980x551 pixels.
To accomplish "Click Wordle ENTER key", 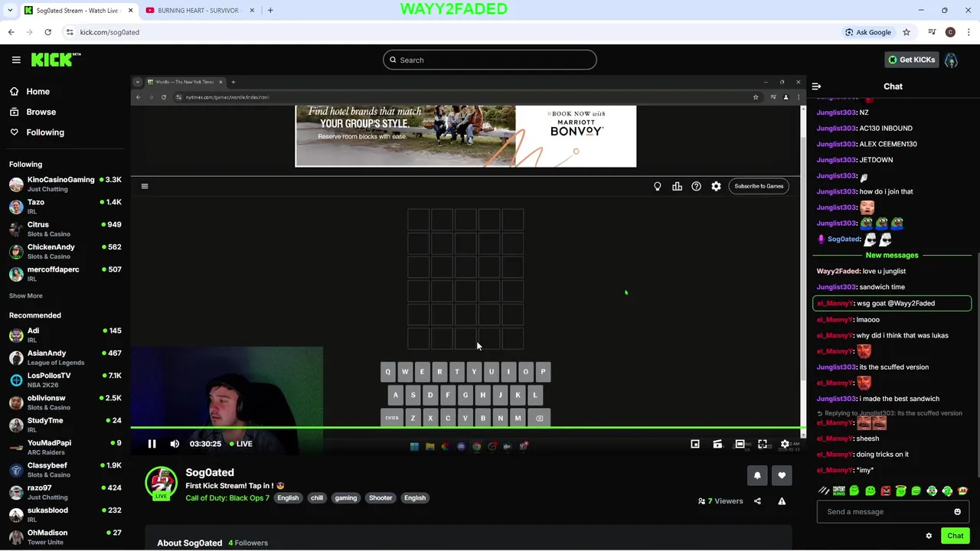I will tap(392, 418).
